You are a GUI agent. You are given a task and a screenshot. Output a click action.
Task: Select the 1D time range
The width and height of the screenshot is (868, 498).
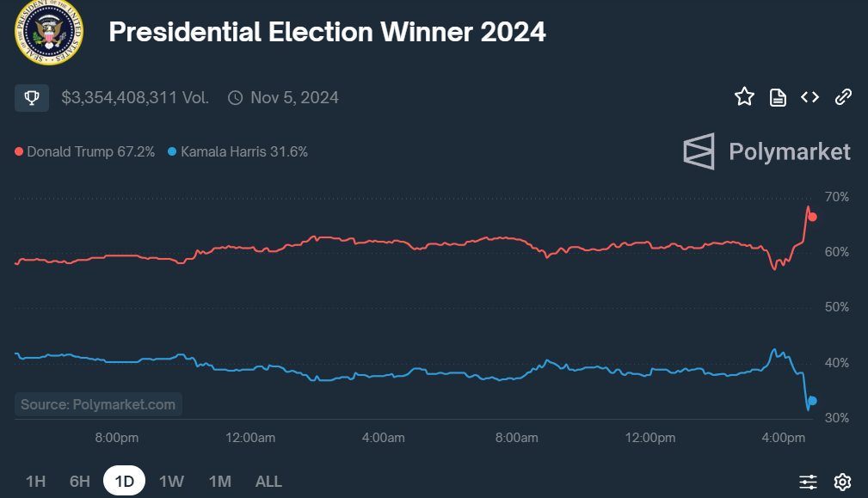pos(125,482)
